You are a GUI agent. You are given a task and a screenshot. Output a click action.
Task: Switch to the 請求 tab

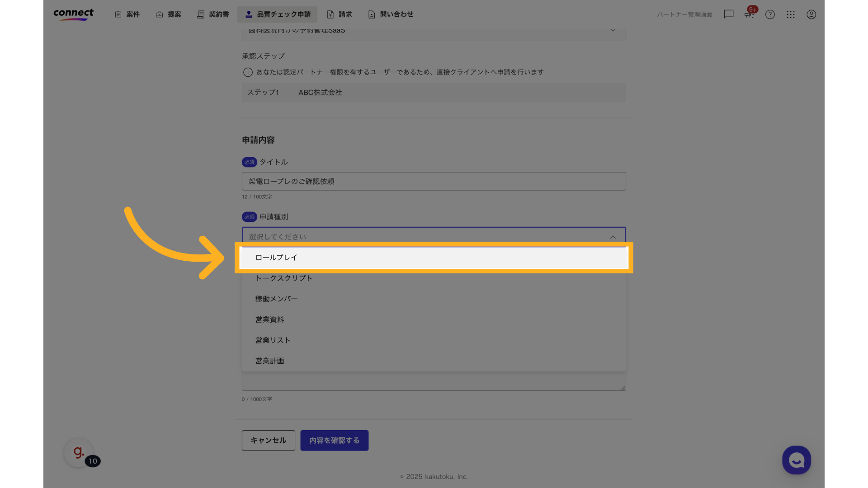[x=340, y=14]
